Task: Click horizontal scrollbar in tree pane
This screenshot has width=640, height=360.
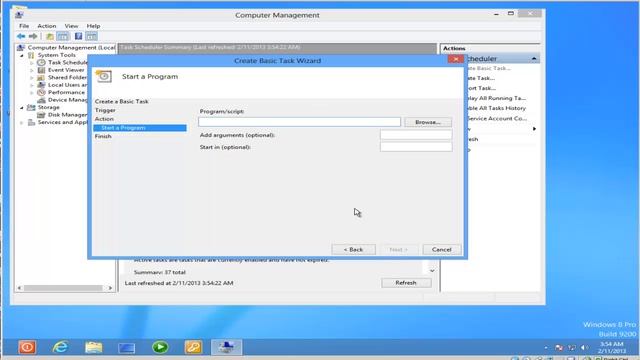Action: coord(63,288)
